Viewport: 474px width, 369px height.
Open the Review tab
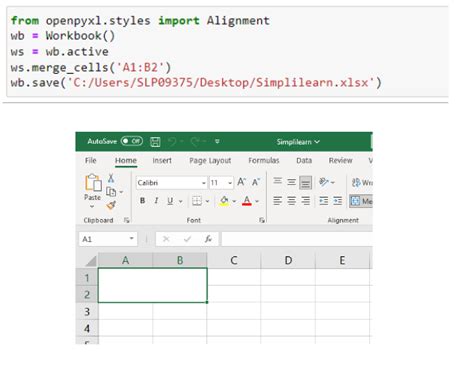pos(340,160)
